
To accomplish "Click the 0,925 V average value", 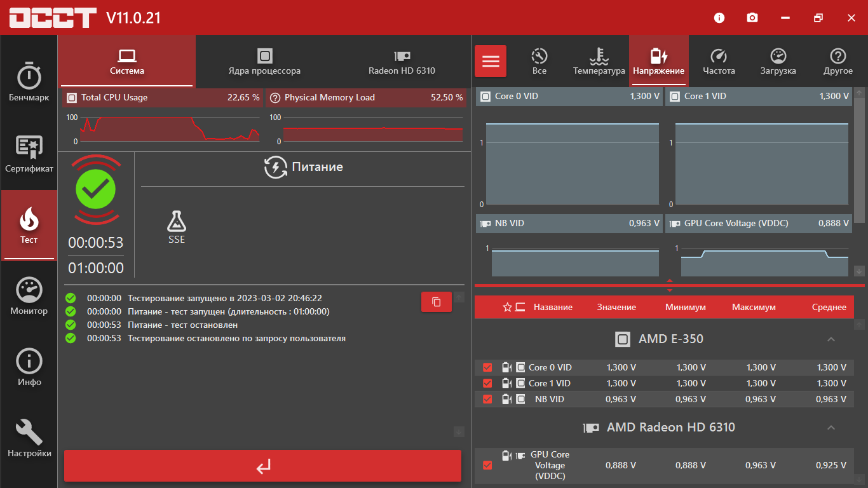I will click(x=831, y=465).
